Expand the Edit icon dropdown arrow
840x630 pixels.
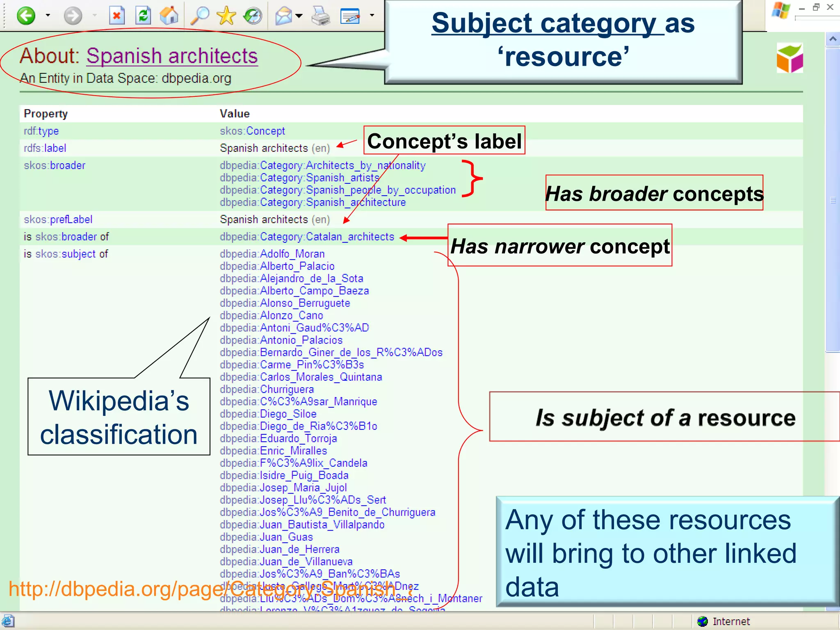(372, 16)
